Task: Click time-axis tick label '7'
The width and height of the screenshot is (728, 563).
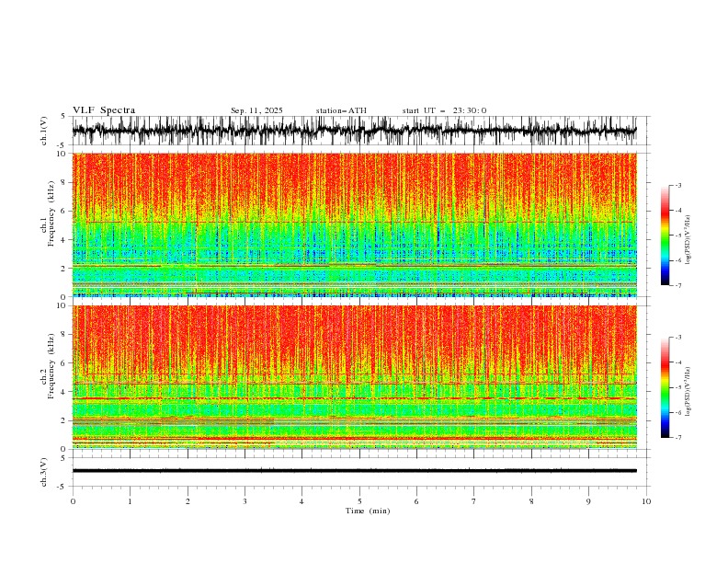Action: (x=474, y=501)
